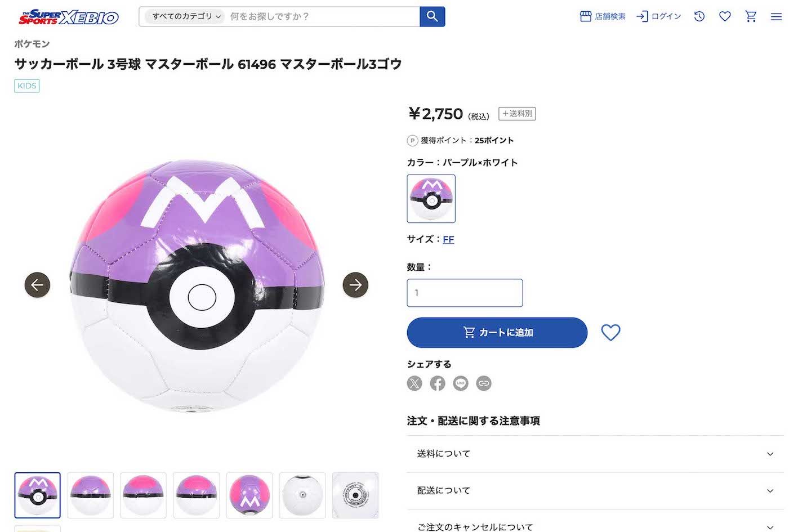The width and height of the screenshot is (798, 532).
Task: Share the product via LINE
Action: [x=461, y=383]
